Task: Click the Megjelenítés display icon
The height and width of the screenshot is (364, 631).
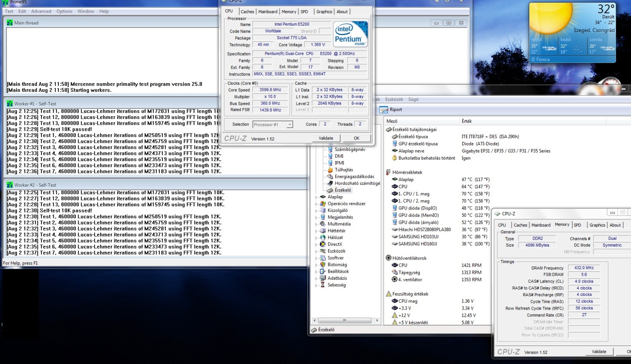Action: click(323, 217)
